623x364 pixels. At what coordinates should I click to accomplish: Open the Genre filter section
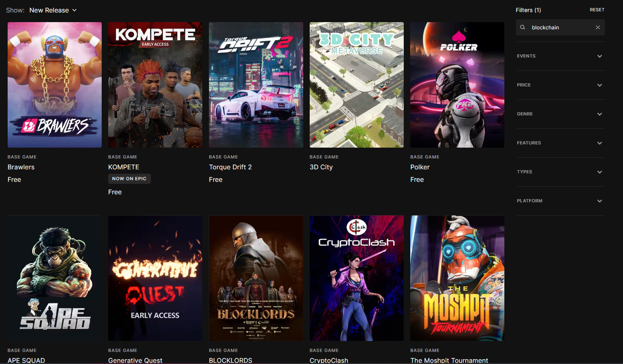coord(560,114)
